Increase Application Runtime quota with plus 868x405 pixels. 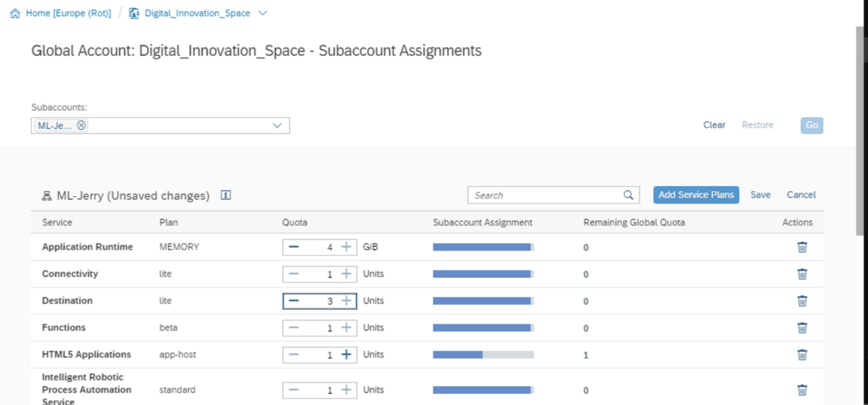pos(346,247)
